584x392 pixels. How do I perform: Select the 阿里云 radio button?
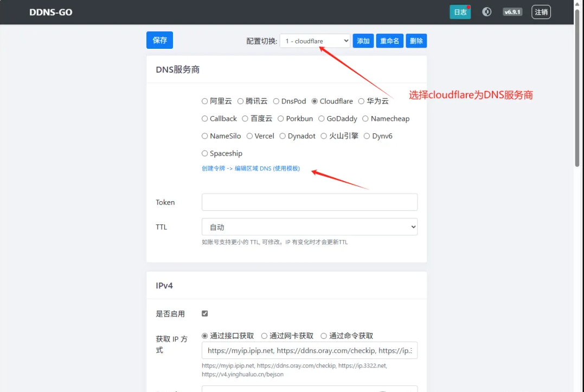click(204, 101)
